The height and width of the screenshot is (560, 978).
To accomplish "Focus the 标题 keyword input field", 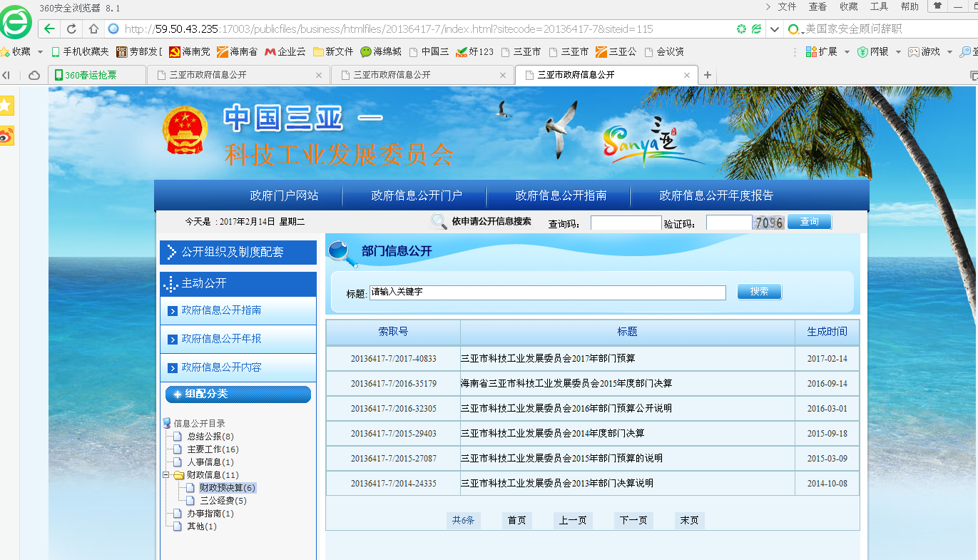I will (548, 292).
